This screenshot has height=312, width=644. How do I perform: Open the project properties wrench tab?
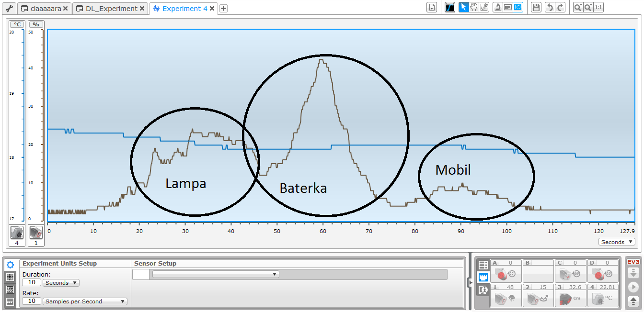pyautogui.click(x=9, y=9)
